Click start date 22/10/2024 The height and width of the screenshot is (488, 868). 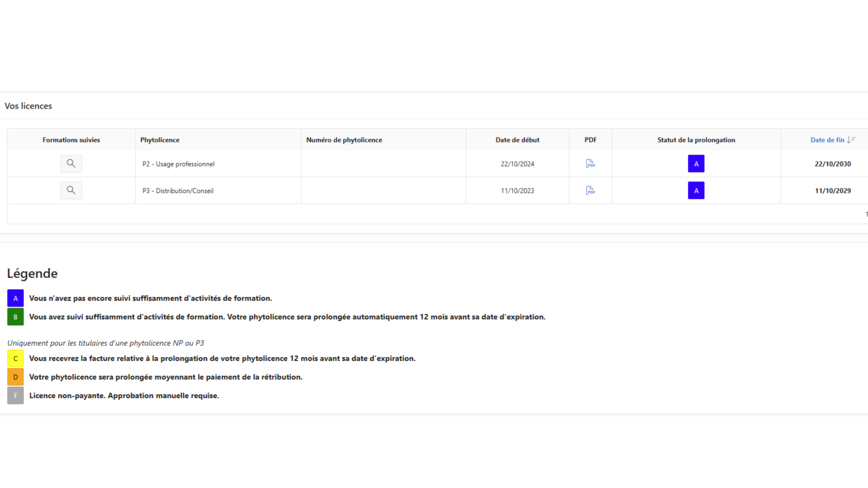(x=517, y=164)
